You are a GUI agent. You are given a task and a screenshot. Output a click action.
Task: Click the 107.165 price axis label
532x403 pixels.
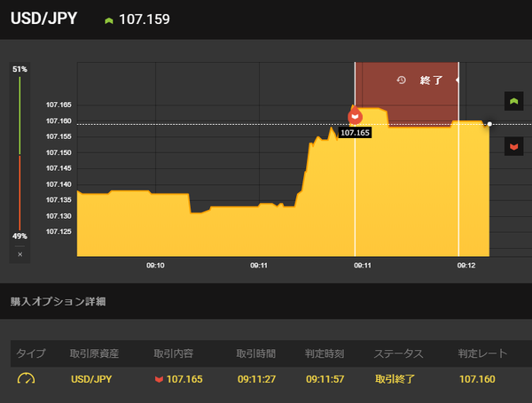[x=59, y=105]
